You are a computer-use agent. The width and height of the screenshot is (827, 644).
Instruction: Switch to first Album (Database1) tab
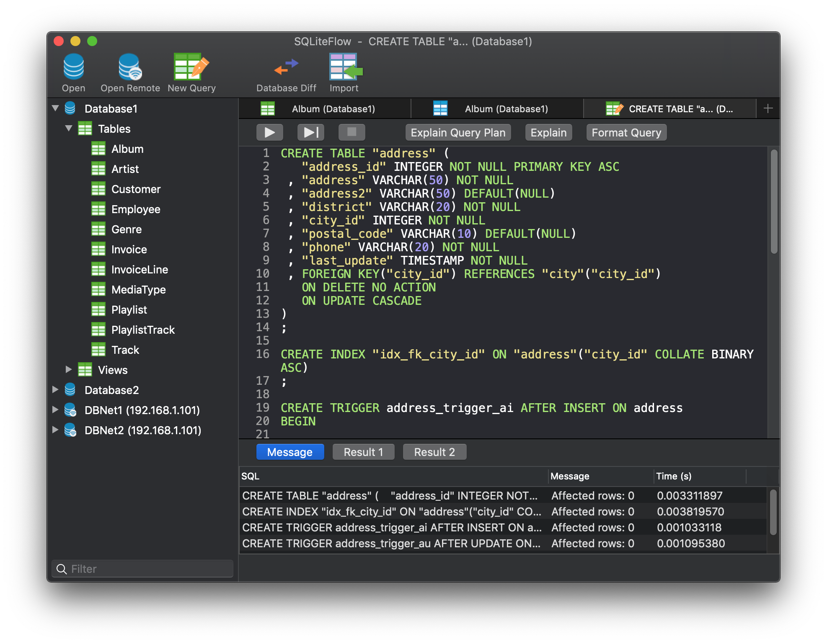[x=325, y=109]
